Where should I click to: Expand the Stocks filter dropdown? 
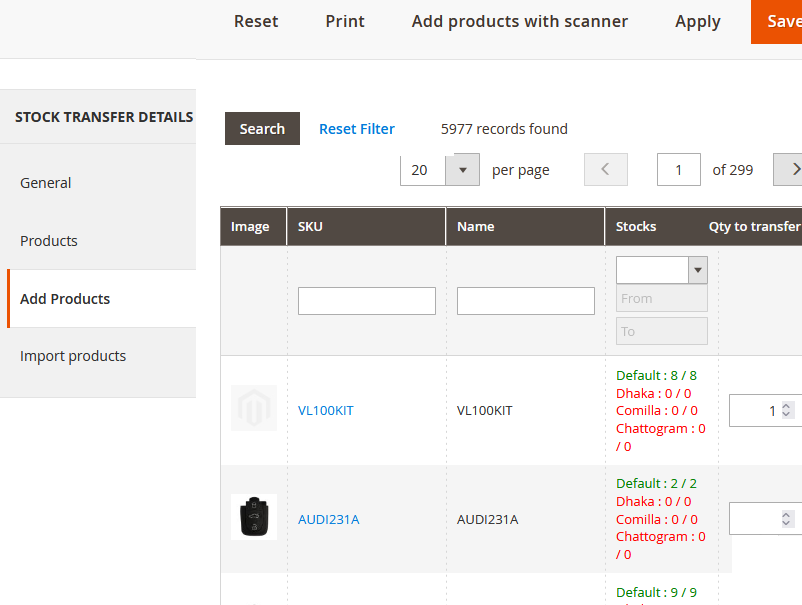pos(698,270)
